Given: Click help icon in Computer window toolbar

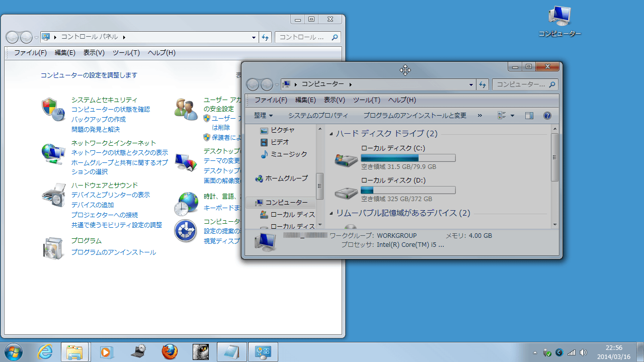Looking at the screenshot, I should pos(547,116).
